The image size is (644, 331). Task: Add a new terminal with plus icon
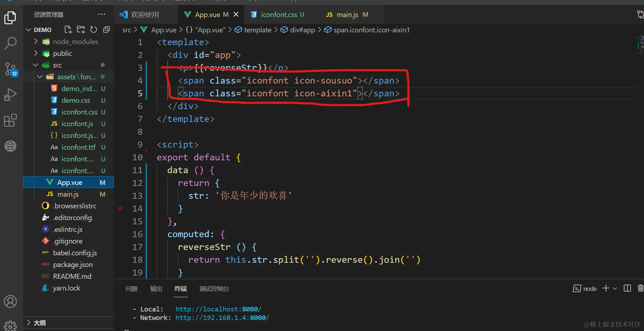pyautogui.click(x=606, y=288)
